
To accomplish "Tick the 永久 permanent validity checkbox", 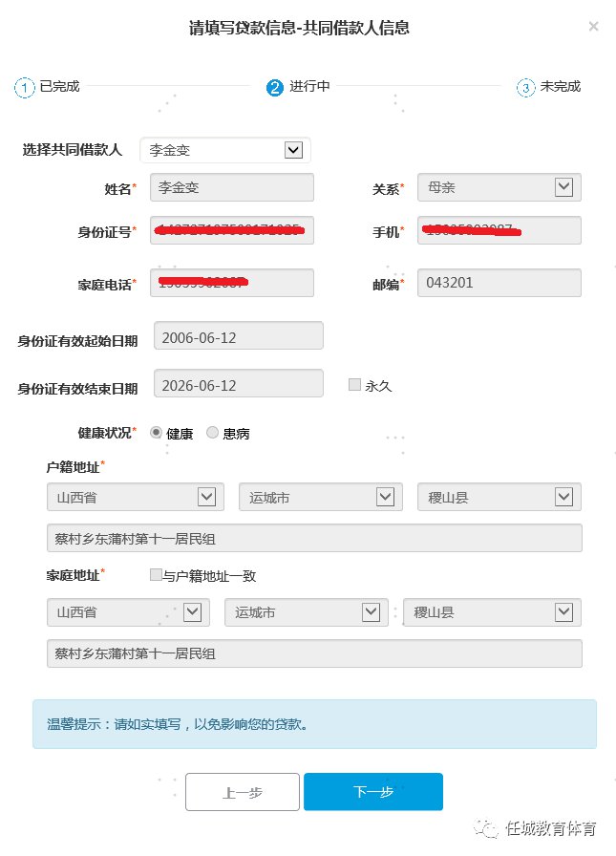I will tap(355, 385).
